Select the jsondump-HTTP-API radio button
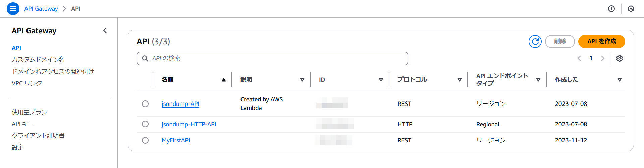 pos(145,124)
